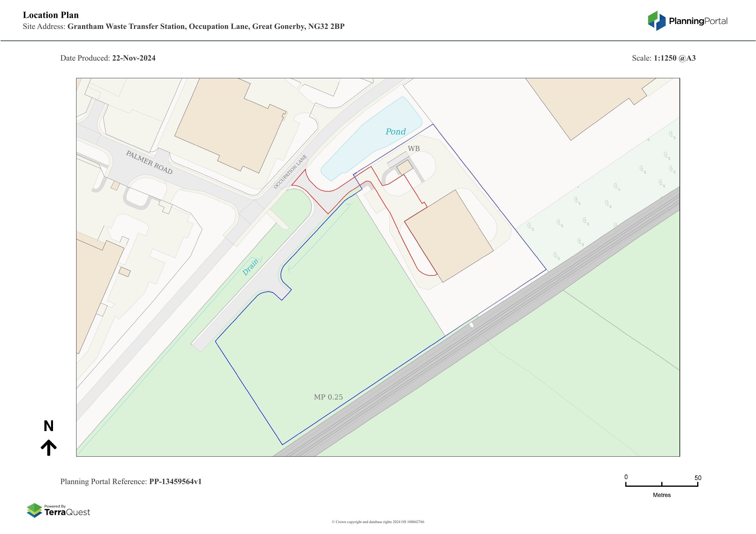Screen dimensions: 756x534
Task: Click the 22-Nov-2024 date produced
Action: coord(134,58)
